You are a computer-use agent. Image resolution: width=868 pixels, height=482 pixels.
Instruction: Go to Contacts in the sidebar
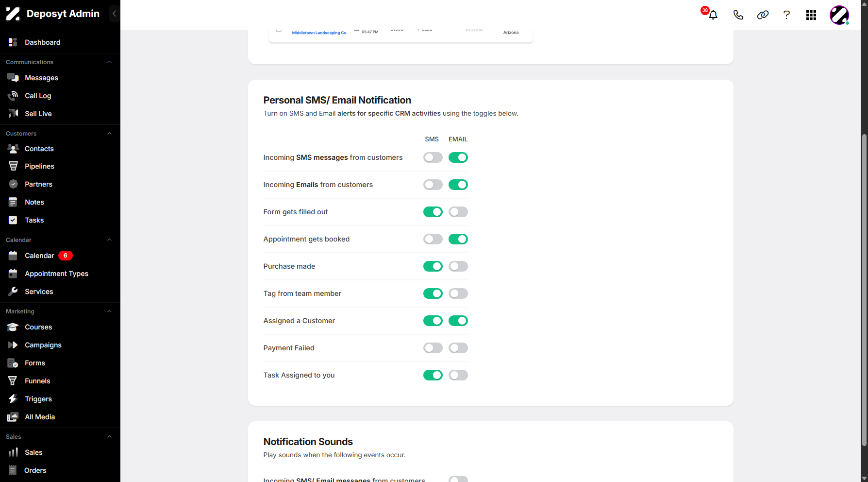(x=39, y=149)
